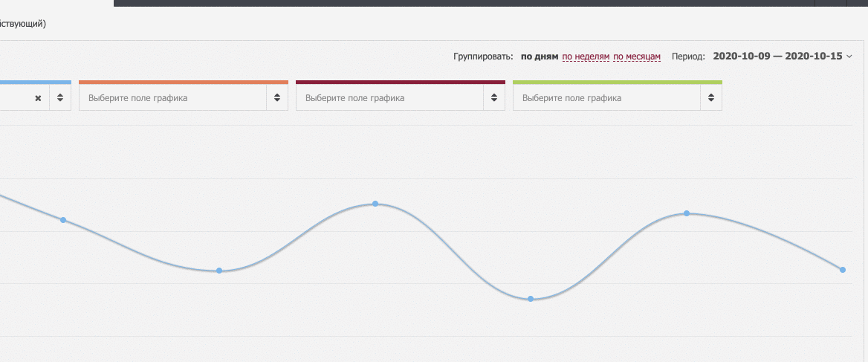
Task: Click the highest peak data point in chart
Action: pyautogui.click(x=375, y=204)
